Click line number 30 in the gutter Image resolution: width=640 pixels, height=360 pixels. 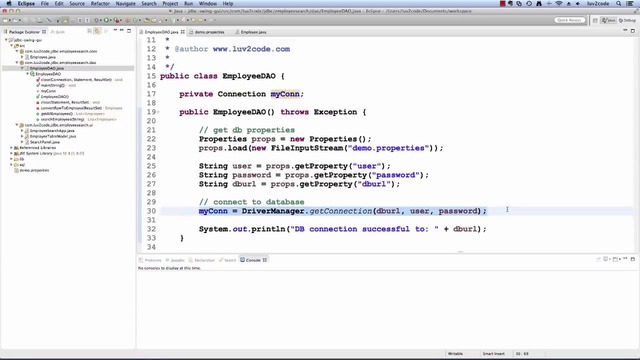click(151, 211)
